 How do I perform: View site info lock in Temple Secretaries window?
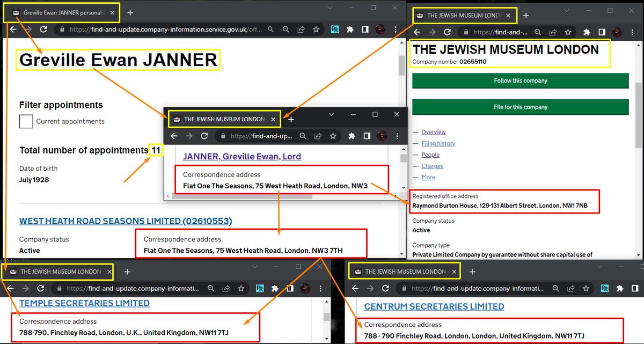pyautogui.click(x=59, y=289)
